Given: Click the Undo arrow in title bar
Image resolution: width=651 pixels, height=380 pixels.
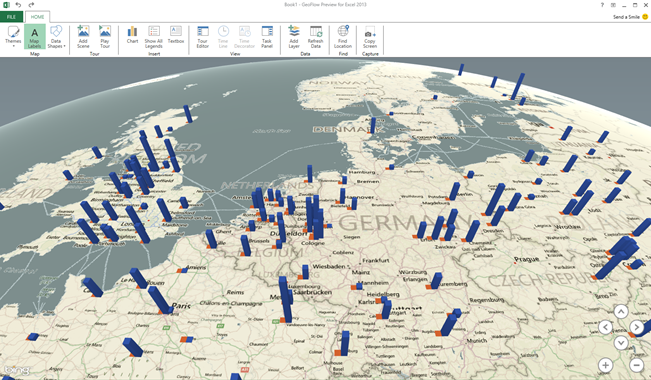Looking at the screenshot, I should click(18, 5).
